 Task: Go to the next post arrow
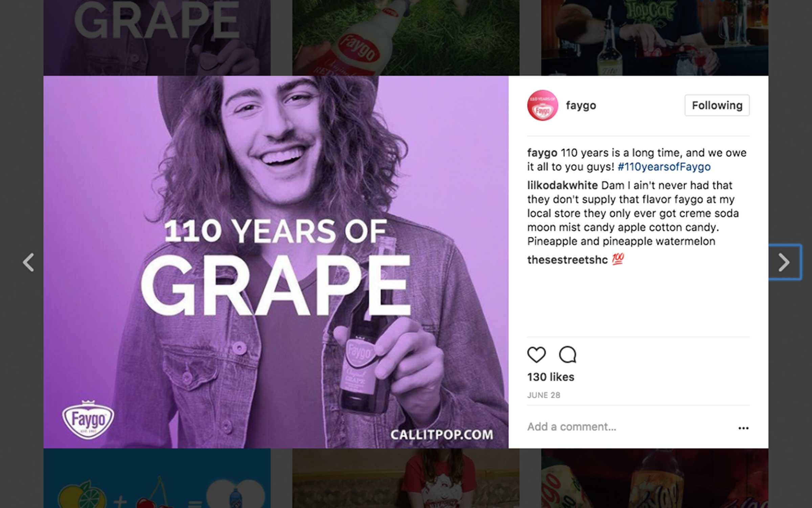(784, 262)
